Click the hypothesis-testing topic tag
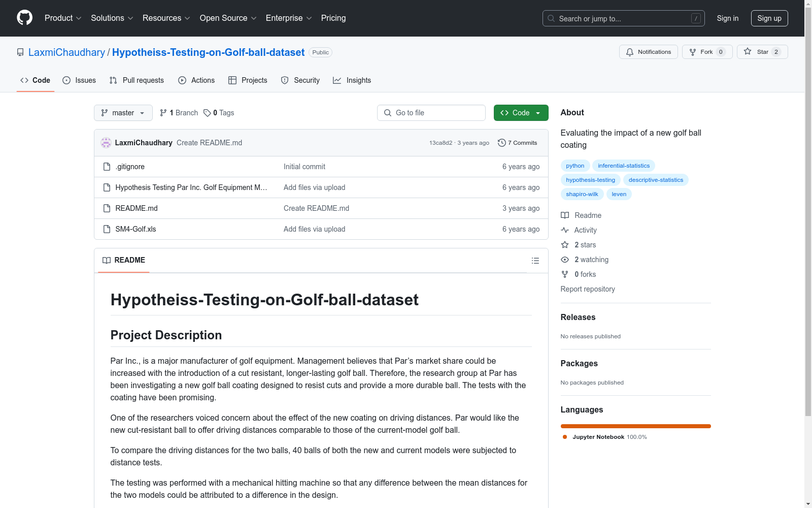Screen dimensions: 812x508 pyautogui.click(x=590, y=180)
